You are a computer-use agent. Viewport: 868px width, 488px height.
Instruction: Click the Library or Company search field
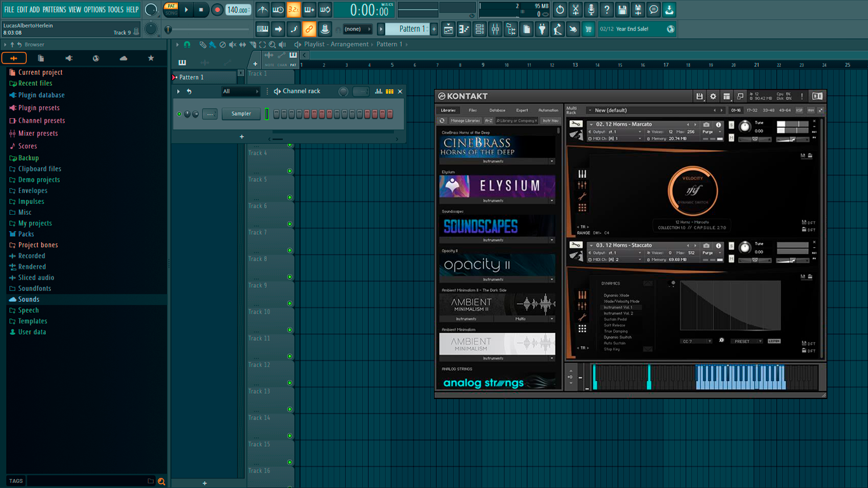(517, 121)
